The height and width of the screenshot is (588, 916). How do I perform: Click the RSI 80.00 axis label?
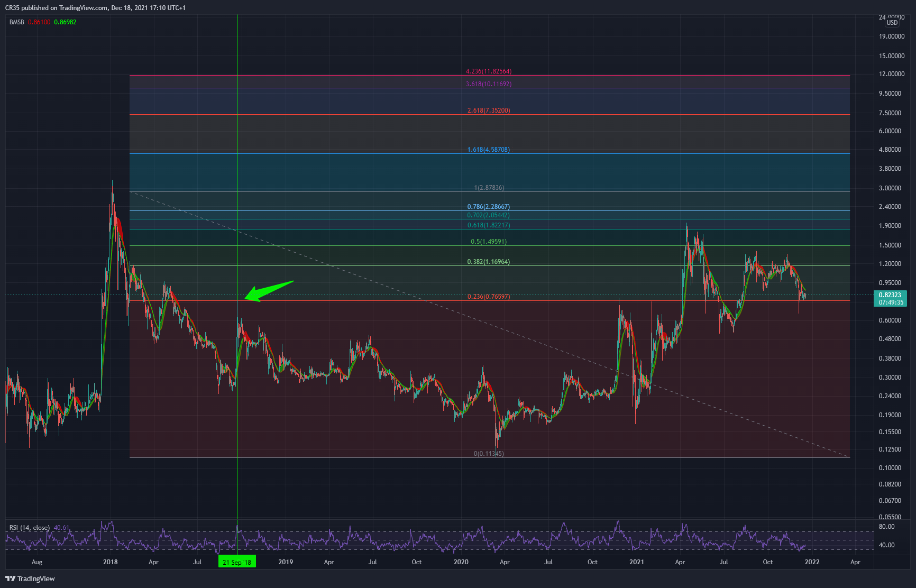pos(887,527)
